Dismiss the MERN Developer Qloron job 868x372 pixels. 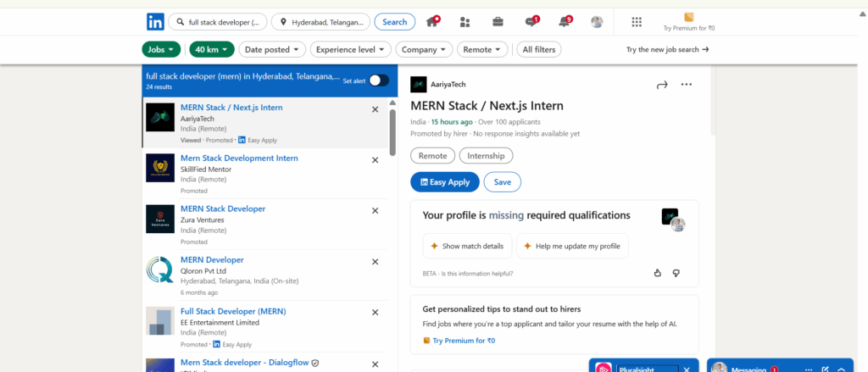(x=376, y=261)
